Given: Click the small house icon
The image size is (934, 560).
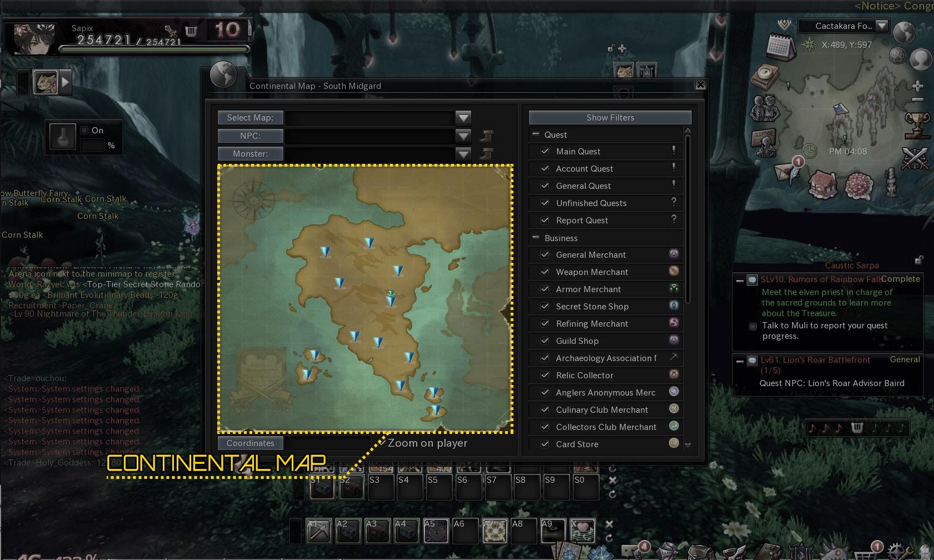Looking at the screenshot, I should [x=822, y=184].
